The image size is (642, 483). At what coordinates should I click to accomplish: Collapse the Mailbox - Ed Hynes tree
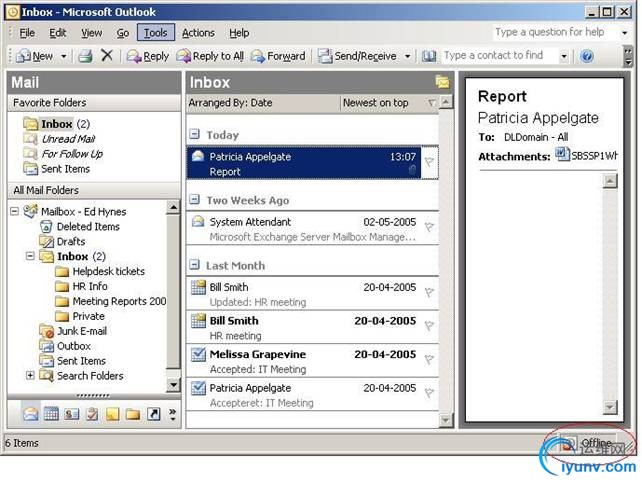point(14,212)
